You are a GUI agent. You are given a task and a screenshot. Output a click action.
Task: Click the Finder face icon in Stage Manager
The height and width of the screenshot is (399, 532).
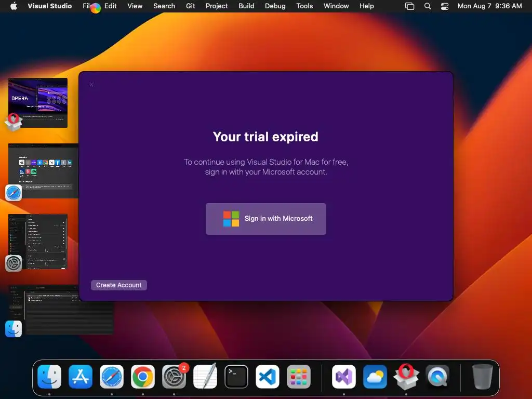pos(14,329)
